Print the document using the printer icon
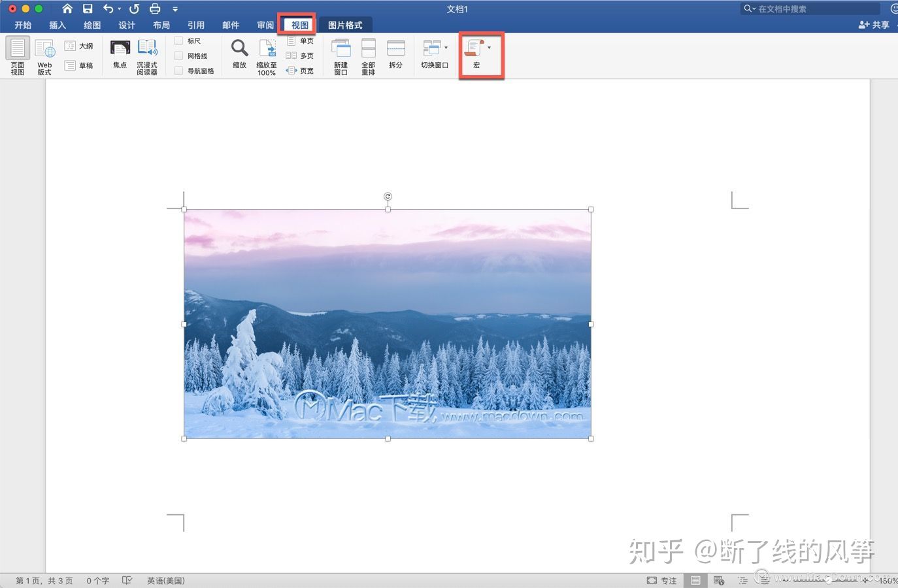898x588 pixels. tap(155, 8)
